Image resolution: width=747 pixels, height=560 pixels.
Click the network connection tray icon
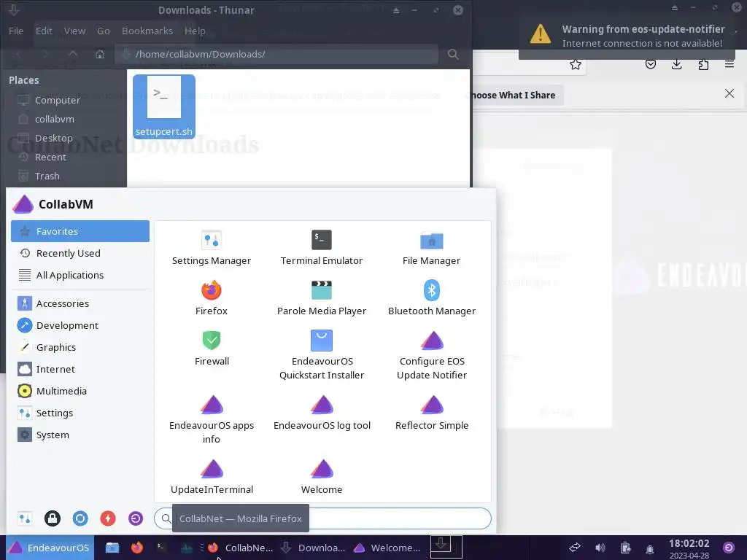pyautogui.click(x=575, y=548)
